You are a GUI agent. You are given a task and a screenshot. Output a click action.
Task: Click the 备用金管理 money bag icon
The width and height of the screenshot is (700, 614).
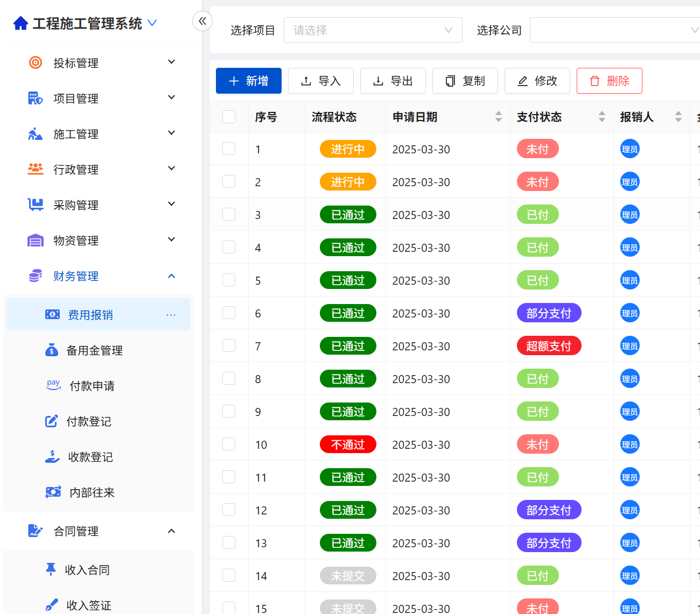(51, 350)
